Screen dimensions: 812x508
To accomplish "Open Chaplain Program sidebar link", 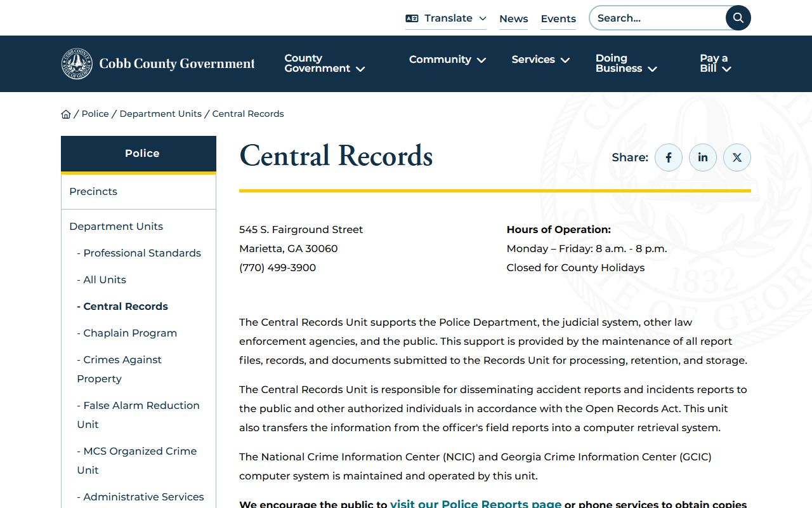I will pos(127,333).
